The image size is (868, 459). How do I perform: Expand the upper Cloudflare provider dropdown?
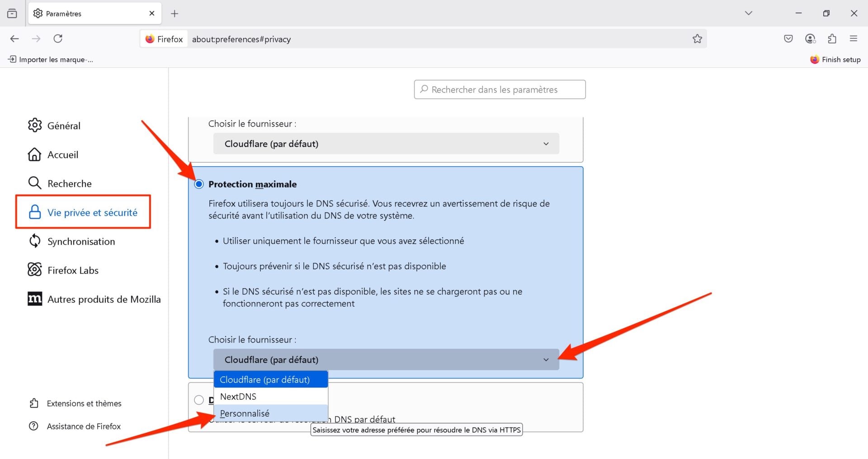click(386, 144)
